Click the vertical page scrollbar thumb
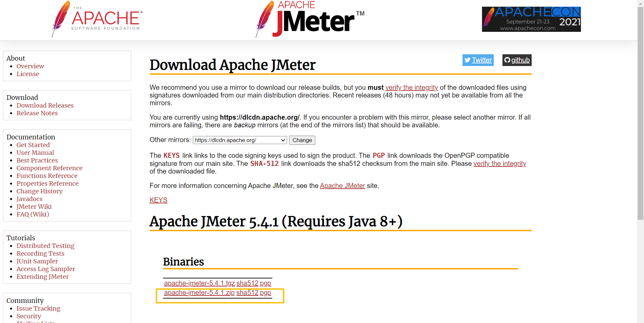The image size is (644, 323). tap(641, 113)
